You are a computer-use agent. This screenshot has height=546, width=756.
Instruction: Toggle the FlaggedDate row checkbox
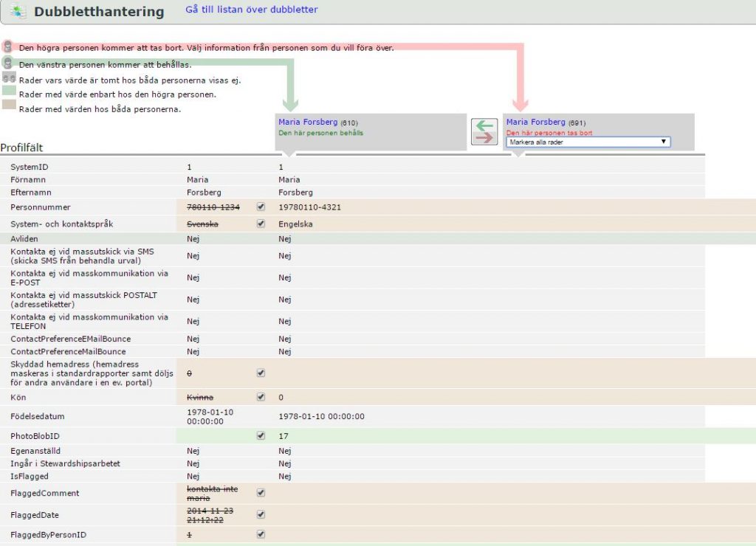261,515
